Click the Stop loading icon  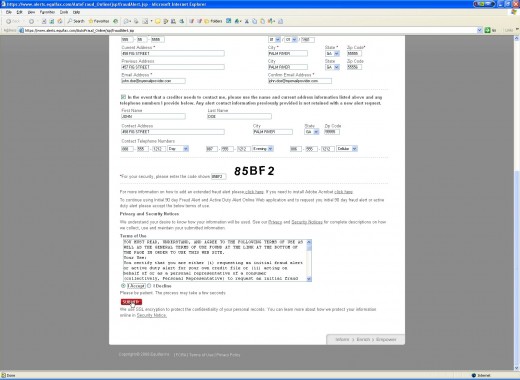click(44, 21)
